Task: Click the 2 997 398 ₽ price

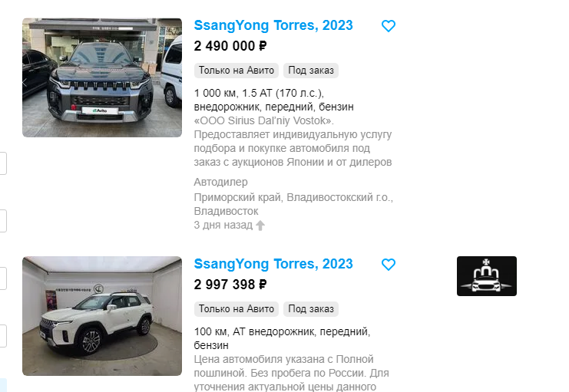Action: 230,285
